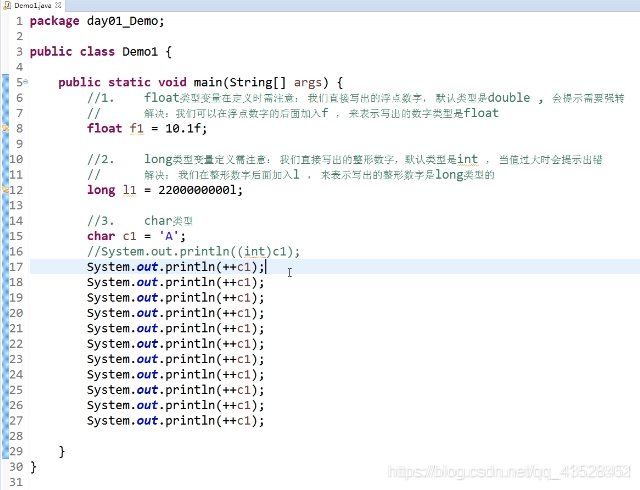Click the char literal 'A'

coord(169,236)
